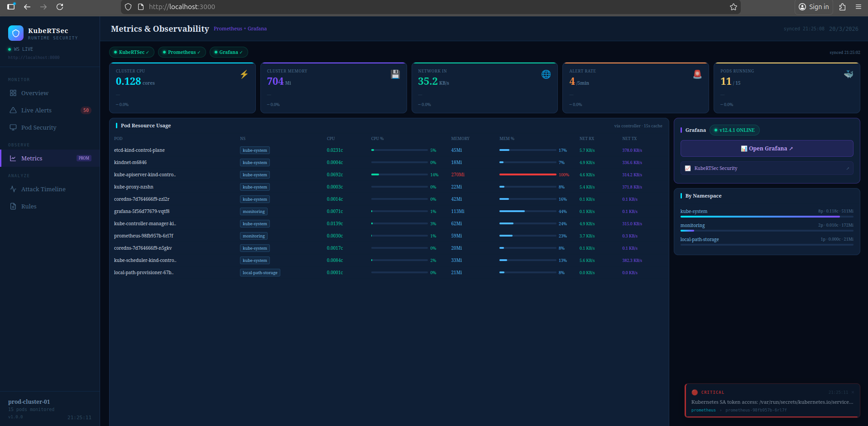This screenshot has height=426, width=868.
Task: Select the Overview grid icon in the sidebar
Action: point(14,93)
